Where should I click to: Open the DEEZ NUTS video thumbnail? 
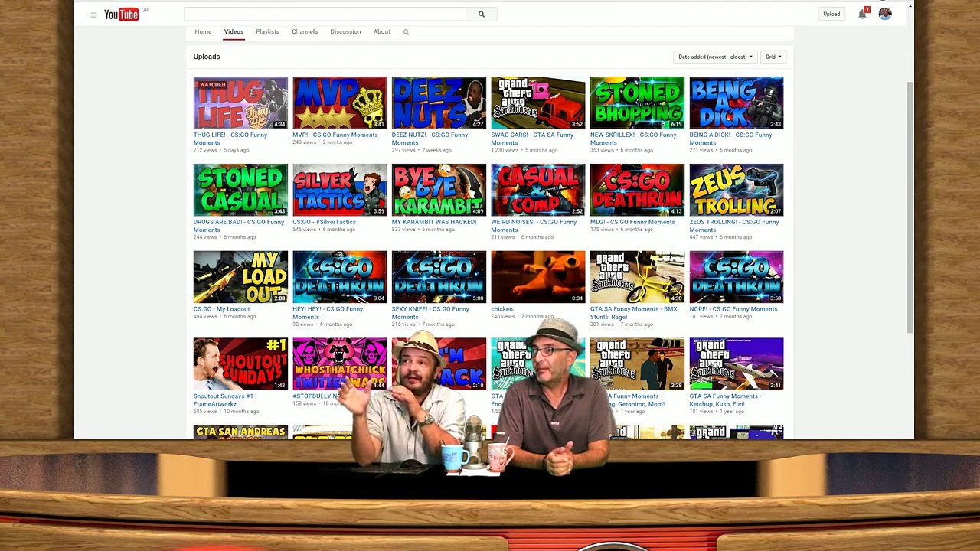coord(439,103)
